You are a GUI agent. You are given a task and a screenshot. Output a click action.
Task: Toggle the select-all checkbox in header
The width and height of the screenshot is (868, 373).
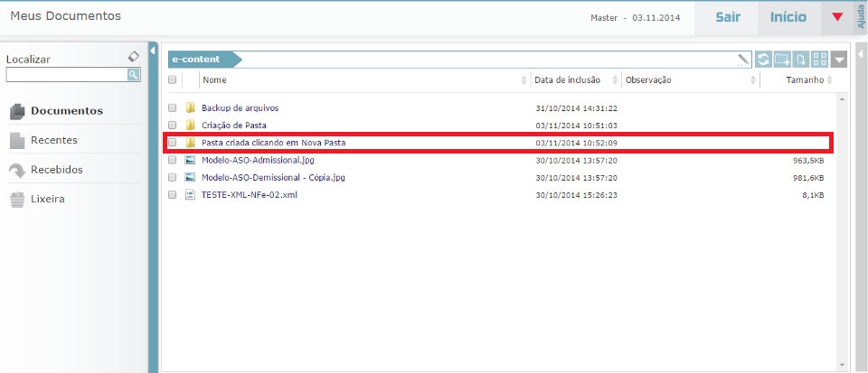coord(172,80)
